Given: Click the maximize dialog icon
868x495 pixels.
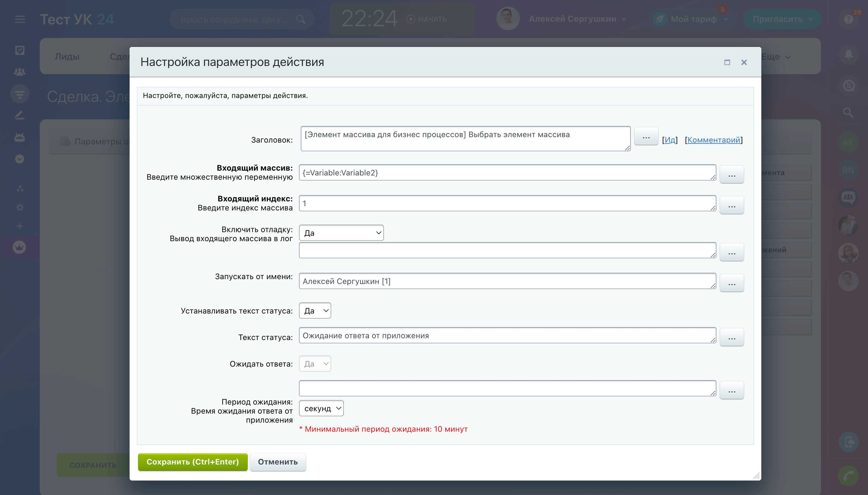Looking at the screenshot, I should [x=727, y=62].
